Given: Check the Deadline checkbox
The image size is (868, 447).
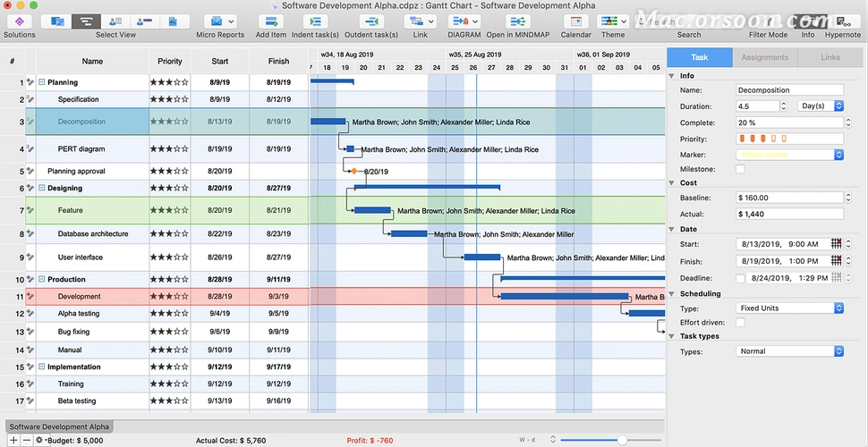Looking at the screenshot, I should [x=740, y=278].
